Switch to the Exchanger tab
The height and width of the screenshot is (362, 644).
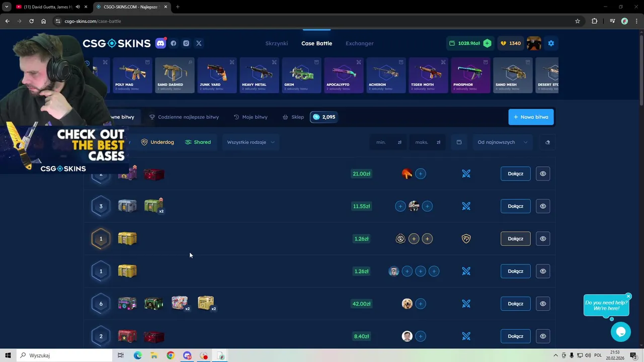[359, 43]
